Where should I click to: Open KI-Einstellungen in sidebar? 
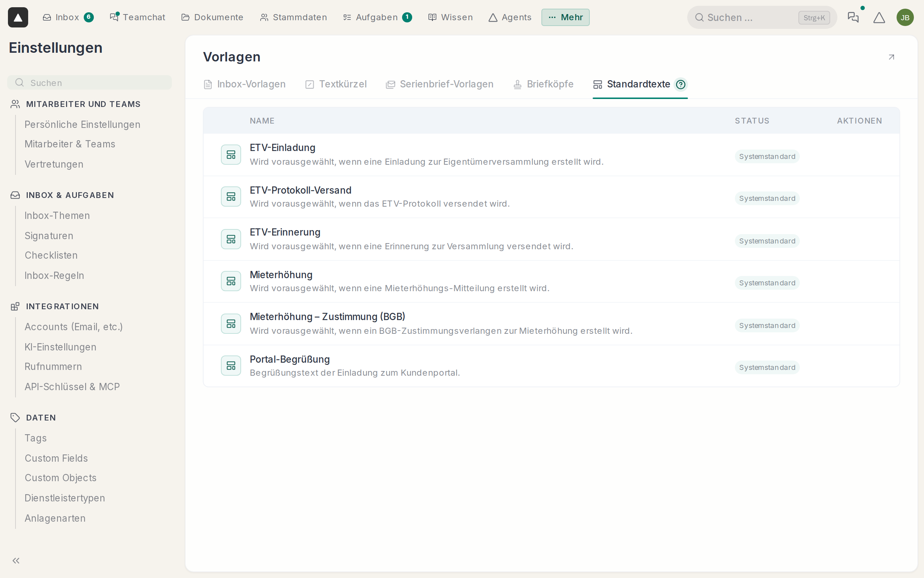click(60, 347)
